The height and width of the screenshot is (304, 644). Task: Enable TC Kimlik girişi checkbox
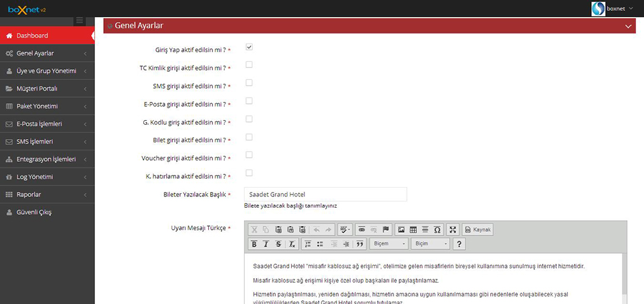tap(249, 65)
